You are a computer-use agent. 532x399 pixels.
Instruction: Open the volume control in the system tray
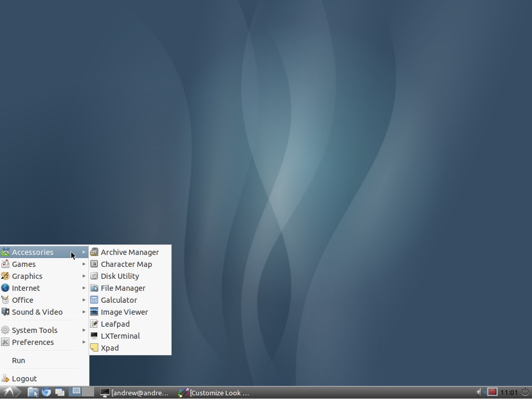pyautogui.click(x=480, y=392)
